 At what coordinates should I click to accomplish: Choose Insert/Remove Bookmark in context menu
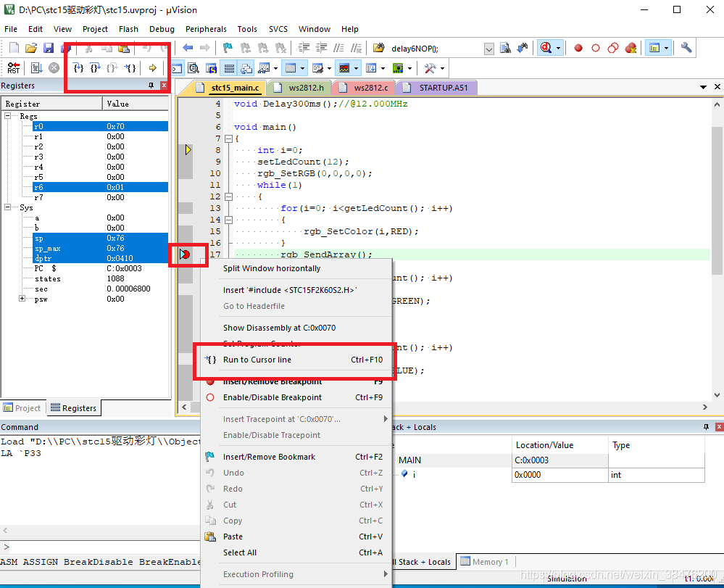(x=296, y=457)
